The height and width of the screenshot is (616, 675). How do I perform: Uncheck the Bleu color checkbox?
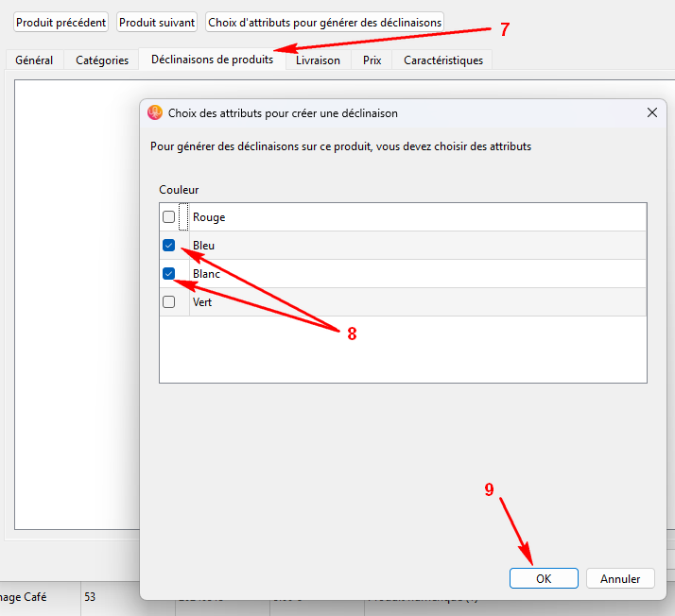click(168, 246)
